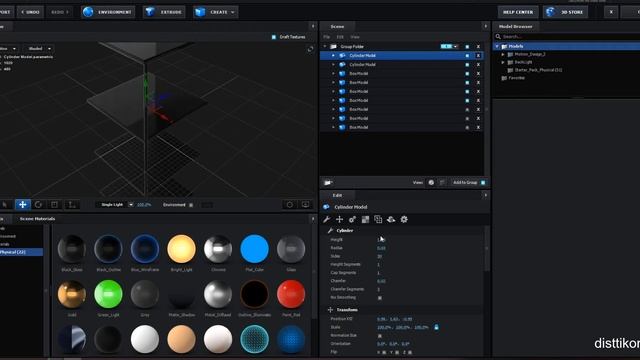640x360 pixels.
Task: Click the Scene panel options arrow
Action: pyautogui.click(x=485, y=26)
